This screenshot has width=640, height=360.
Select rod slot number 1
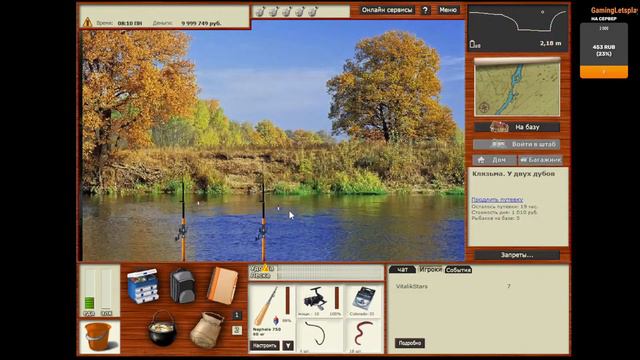(237, 315)
